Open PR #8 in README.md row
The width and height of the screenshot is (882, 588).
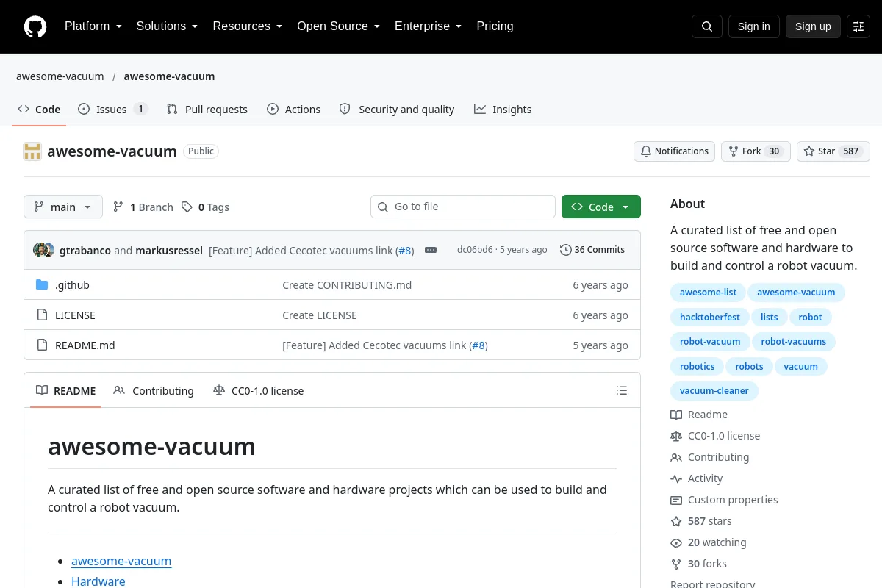[478, 345]
